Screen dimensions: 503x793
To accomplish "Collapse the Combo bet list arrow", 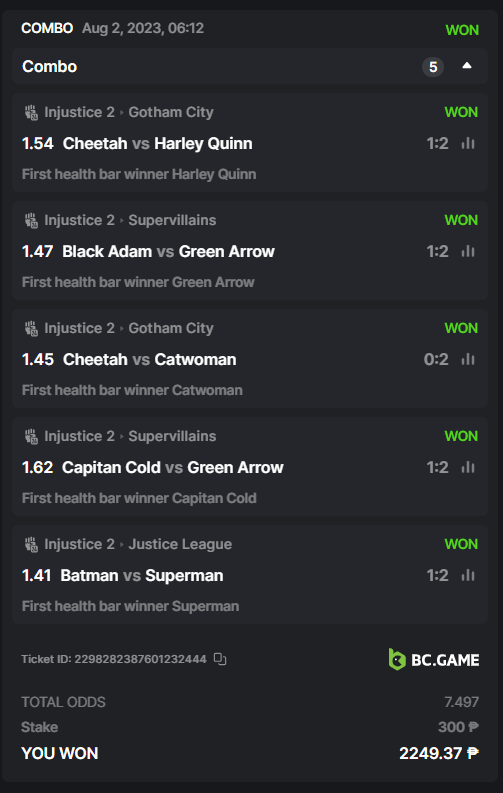I will [467, 66].
